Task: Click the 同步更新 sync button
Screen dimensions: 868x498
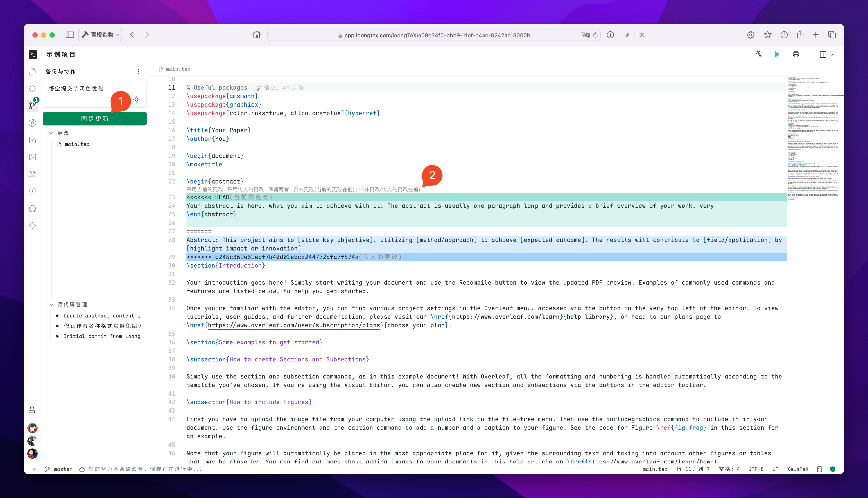Action: (x=95, y=119)
